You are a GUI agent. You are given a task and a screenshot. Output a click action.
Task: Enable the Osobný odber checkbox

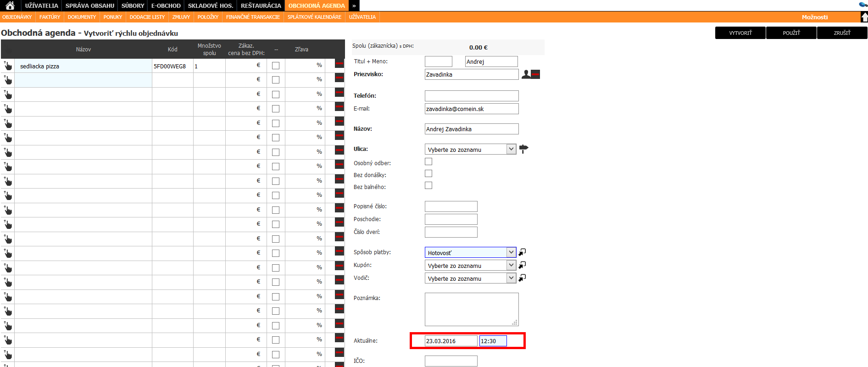pyautogui.click(x=428, y=161)
